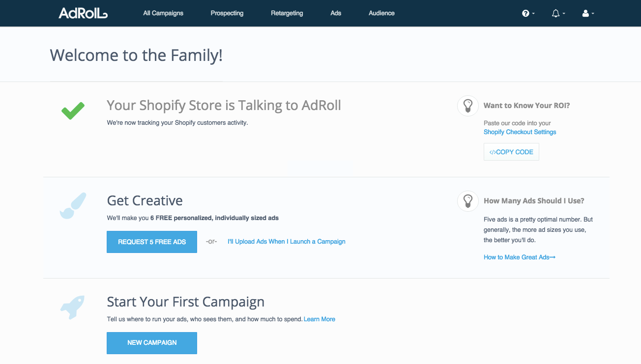The width and height of the screenshot is (641, 364).
Task: Click the Start Your First Campaign heading
Action: click(186, 302)
